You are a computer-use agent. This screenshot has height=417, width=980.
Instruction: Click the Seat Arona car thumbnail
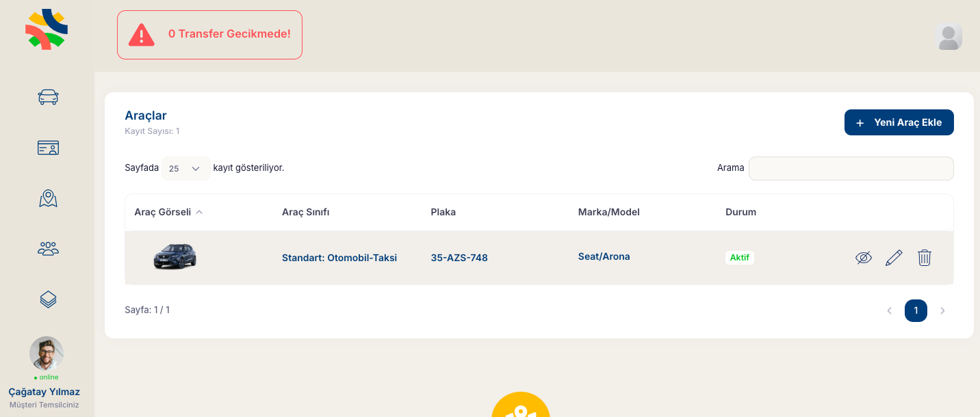pos(175,257)
